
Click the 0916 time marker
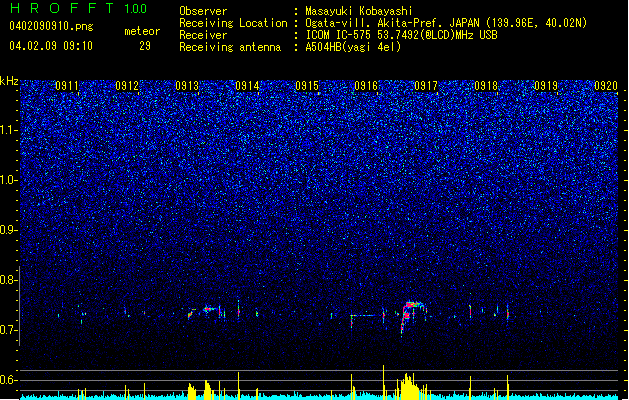366,86
